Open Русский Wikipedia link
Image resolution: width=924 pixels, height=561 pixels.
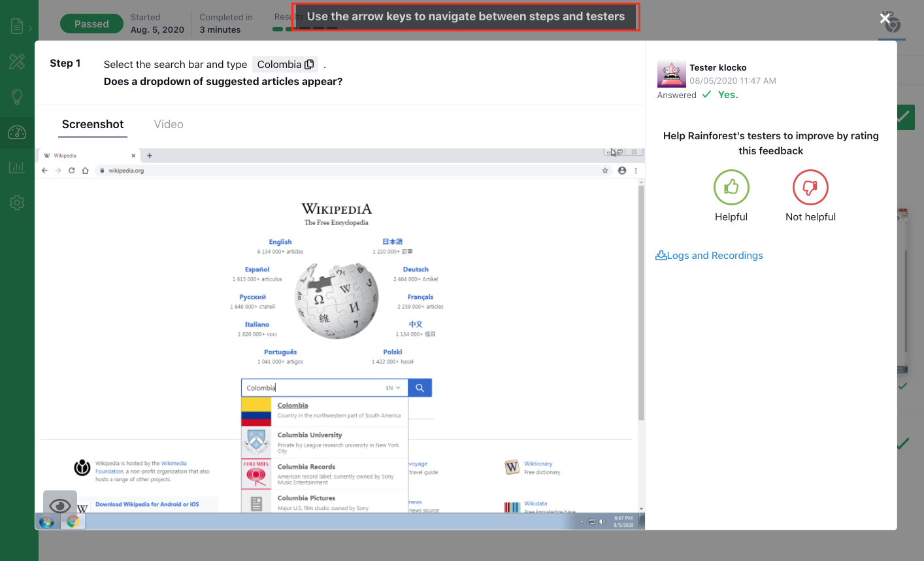pos(252,297)
